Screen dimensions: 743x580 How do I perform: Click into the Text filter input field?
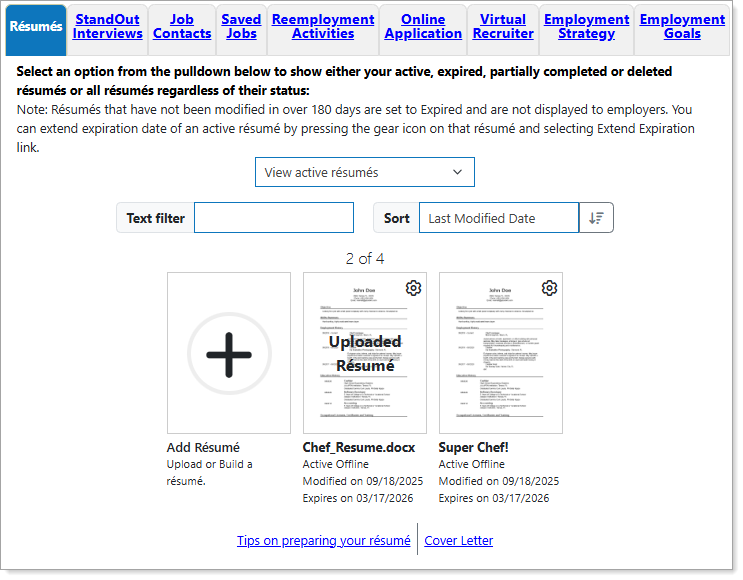coord(274,218)
